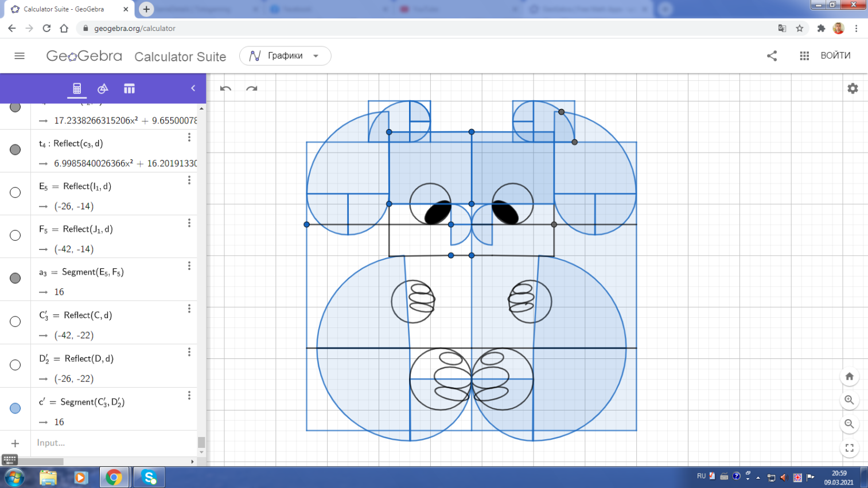Zoom out on the graphics view
Image resolution: width=868 pixels, height=488 pixels.
point(849,424)
